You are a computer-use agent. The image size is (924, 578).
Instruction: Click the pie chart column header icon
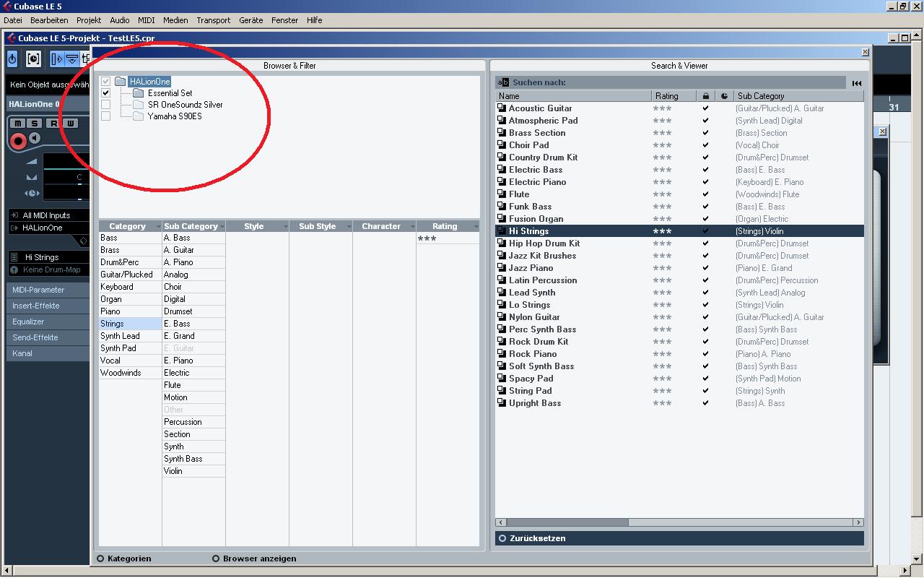coord(724,95)
